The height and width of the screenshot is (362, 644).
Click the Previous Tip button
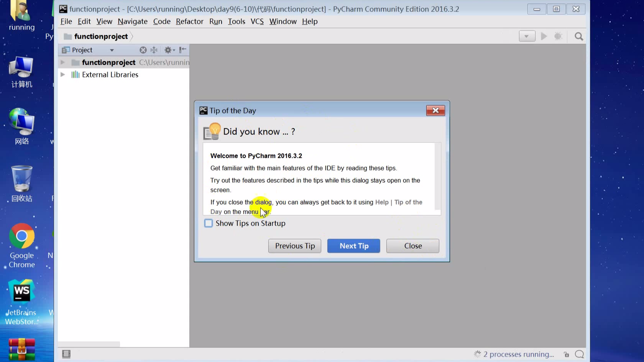(x=294, y=246)
